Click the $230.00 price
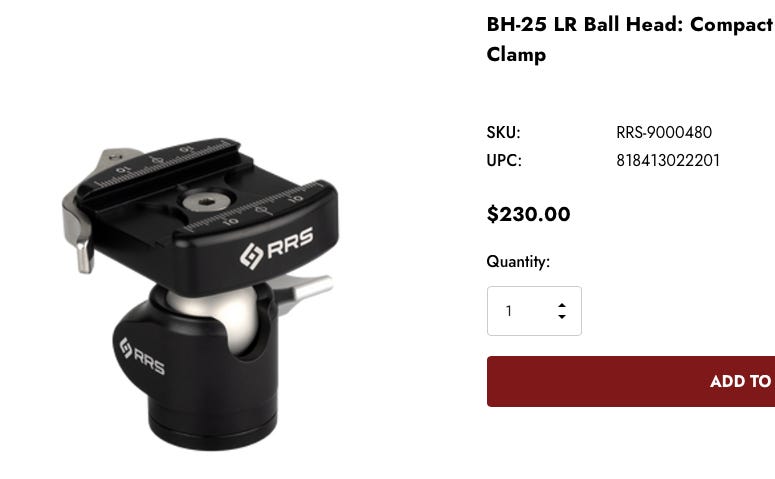775x479 pixels. click(x=528, y=214)
